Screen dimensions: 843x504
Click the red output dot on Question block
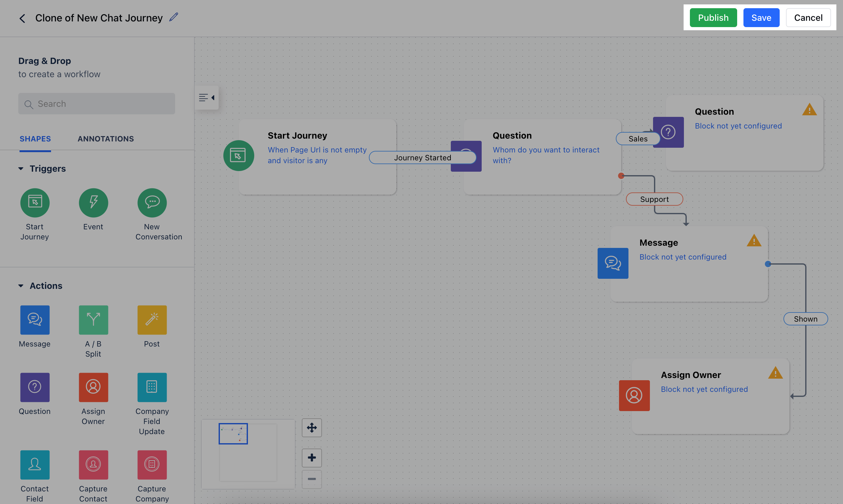(x=621, y=175)
